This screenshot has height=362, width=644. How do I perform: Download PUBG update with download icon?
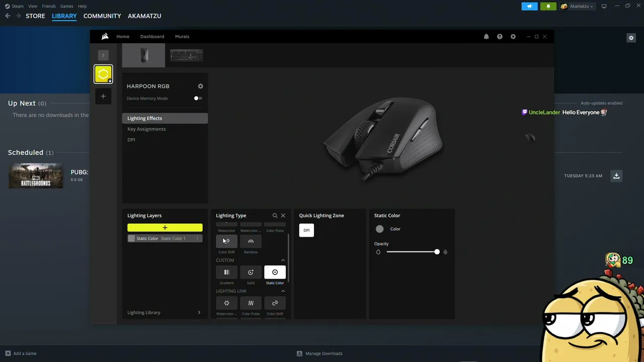(x=616, y=175)
